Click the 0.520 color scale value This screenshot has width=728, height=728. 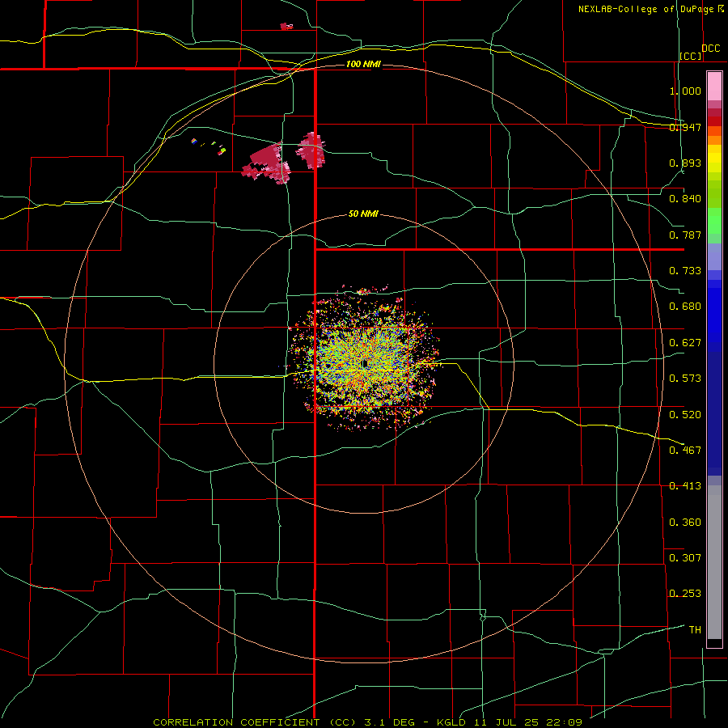coord(685,415)
